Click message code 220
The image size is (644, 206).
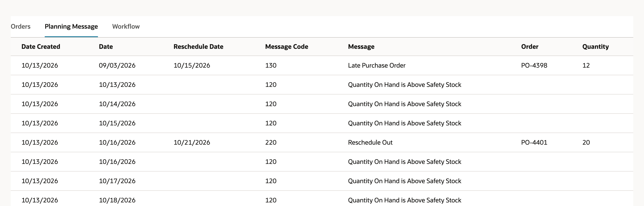(271, 142)
